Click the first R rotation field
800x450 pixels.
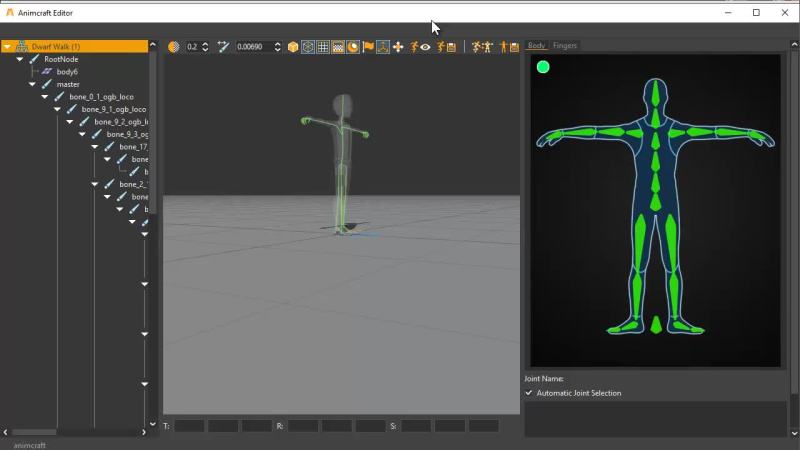coord(303,426)
